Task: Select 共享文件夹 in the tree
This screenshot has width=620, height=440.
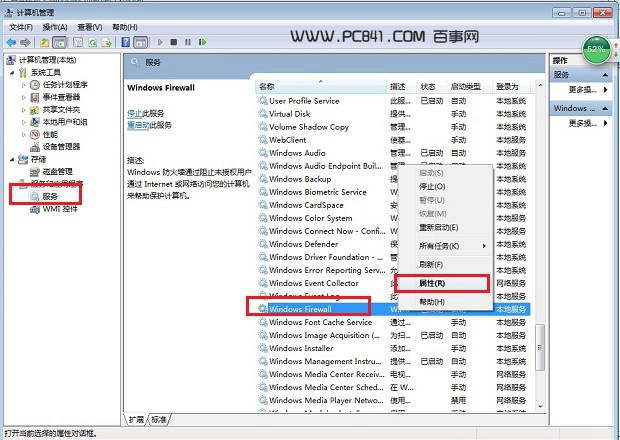Action: (61, 110)
